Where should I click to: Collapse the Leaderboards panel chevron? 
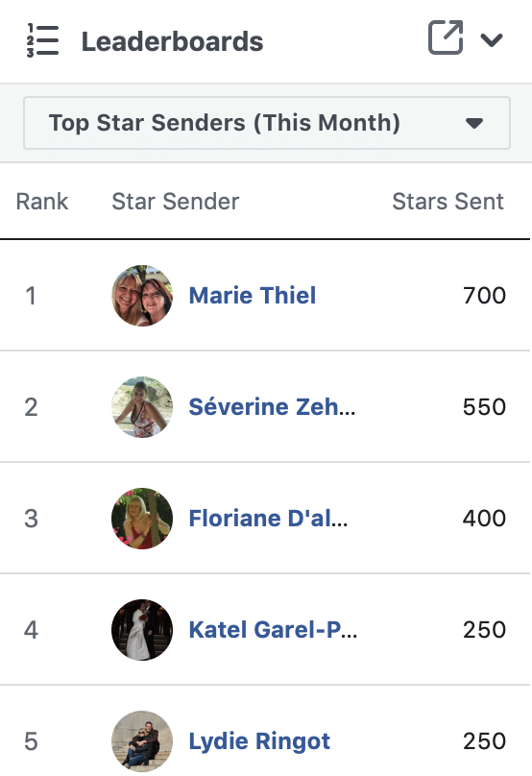[x=492, y=39]
